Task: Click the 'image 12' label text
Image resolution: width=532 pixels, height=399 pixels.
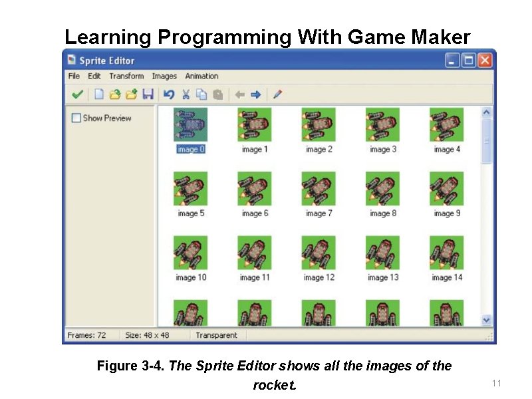Action: pyautogui.click(x=319, y=277)
